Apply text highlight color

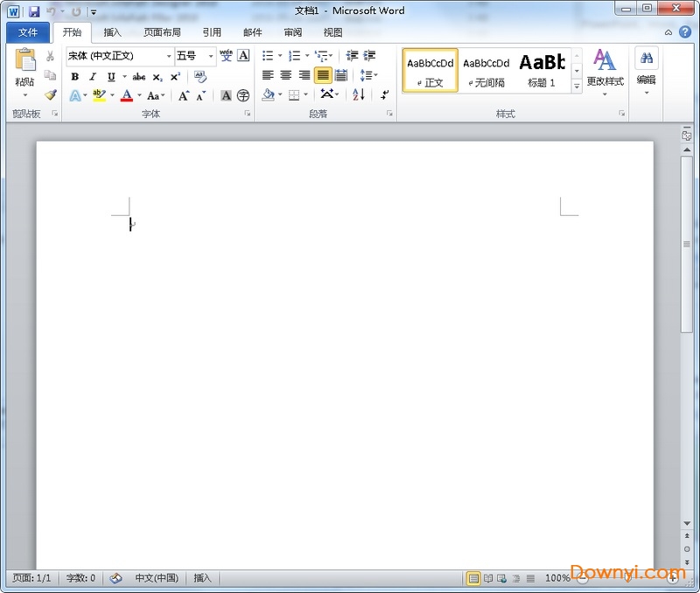pos(98,95)
